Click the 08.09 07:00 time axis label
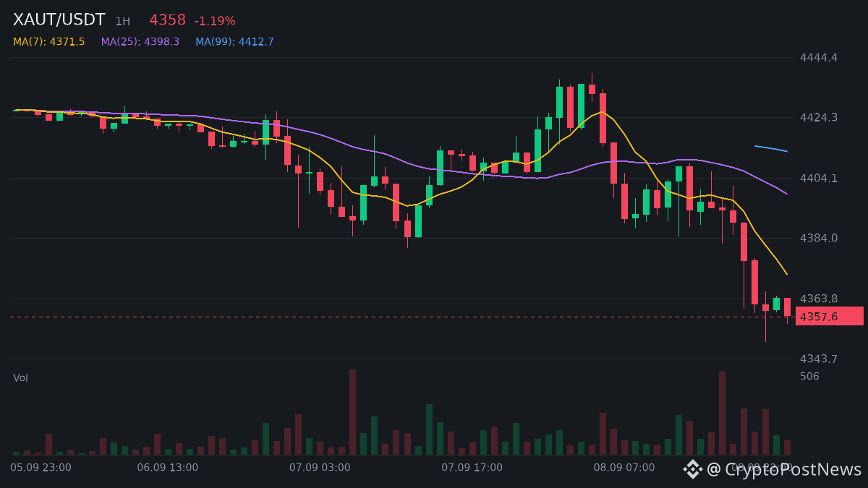Screen dimensions: 868x488 [624, 467]
